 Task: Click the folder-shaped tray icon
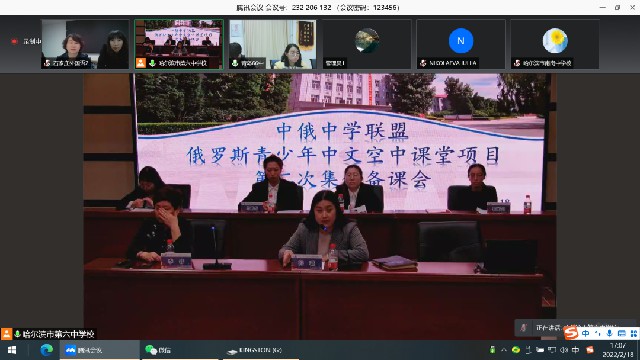pyautogui.click(x=540, y=350)
